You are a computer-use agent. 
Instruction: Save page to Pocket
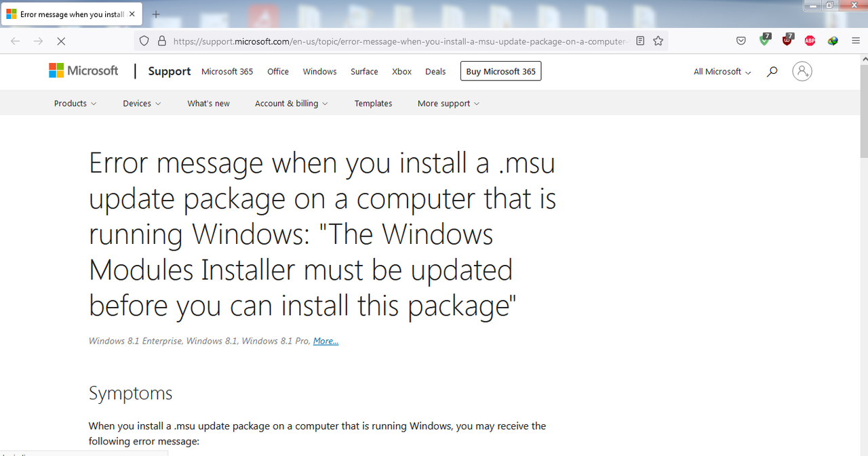pyautogui.click(x=741, y=41)
